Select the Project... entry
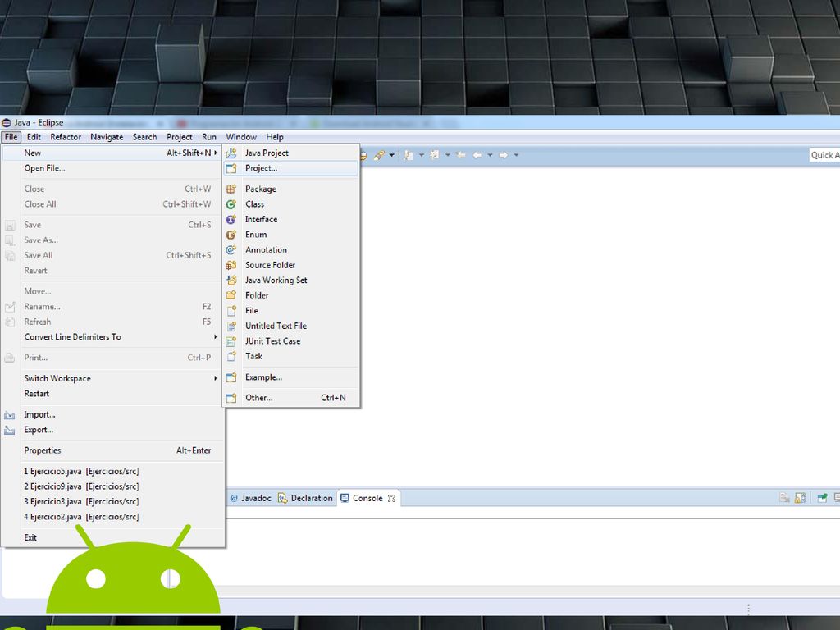840x630 pixels. pos(291,168)
